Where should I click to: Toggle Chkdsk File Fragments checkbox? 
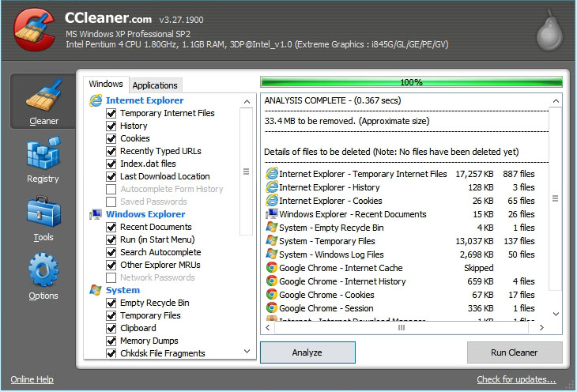click(111, 353)
